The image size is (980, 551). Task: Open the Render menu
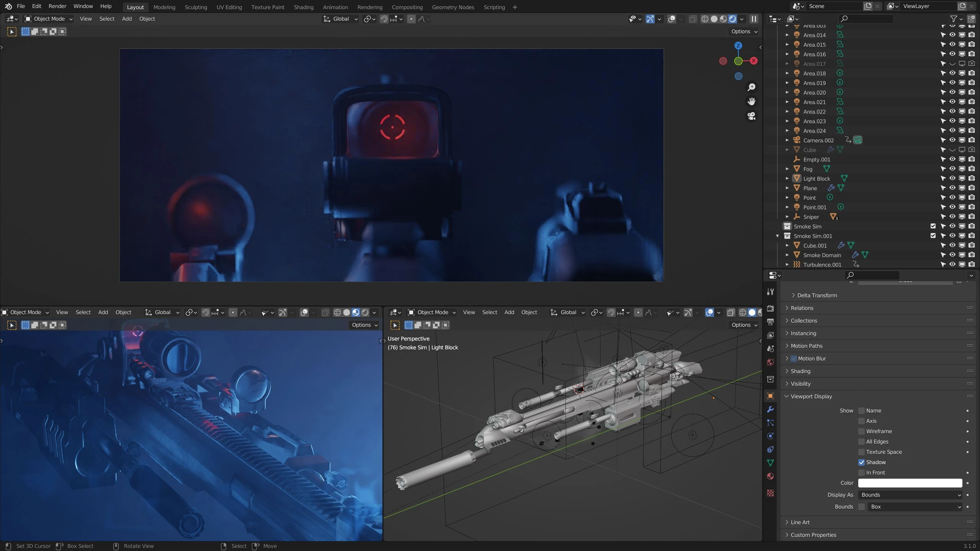(57, 6)
